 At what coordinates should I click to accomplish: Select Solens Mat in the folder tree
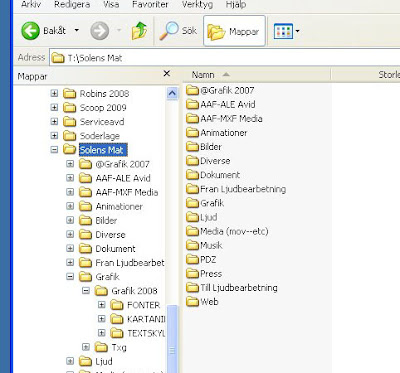point(103,150)
